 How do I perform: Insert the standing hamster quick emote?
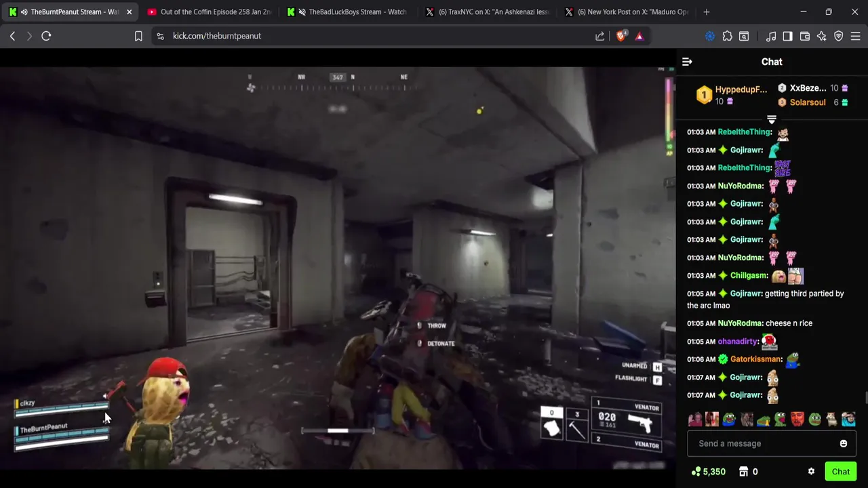(831, 420)
